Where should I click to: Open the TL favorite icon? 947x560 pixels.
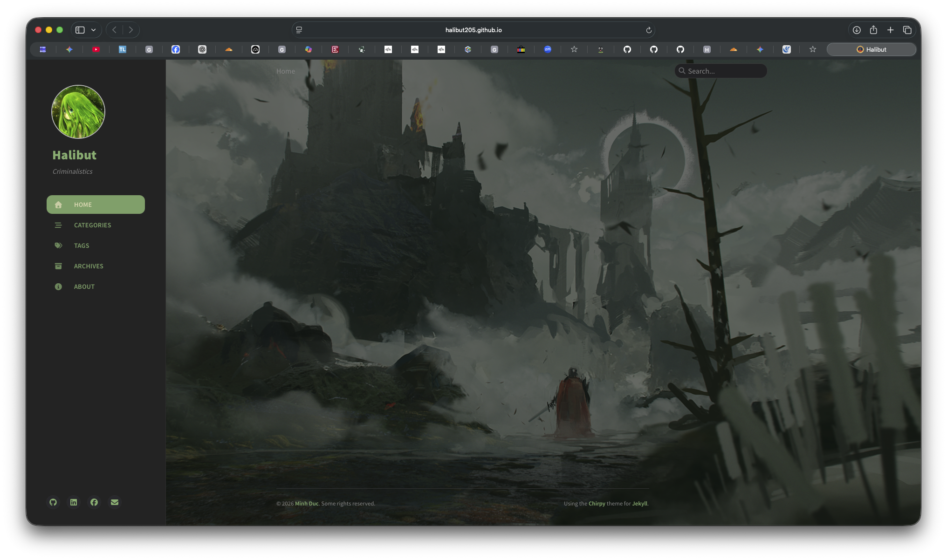click(x=123, y=49)
